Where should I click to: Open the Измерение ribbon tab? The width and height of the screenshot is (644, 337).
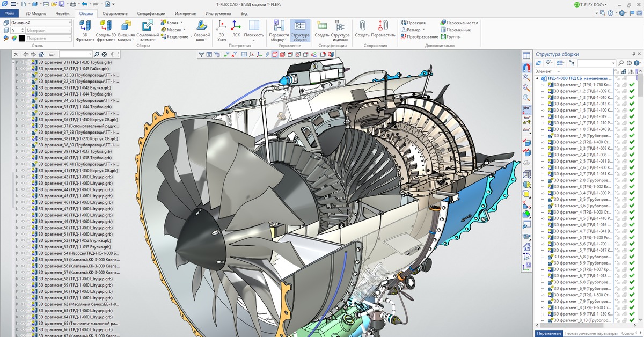pyautogui.click(x=185, y=13)
